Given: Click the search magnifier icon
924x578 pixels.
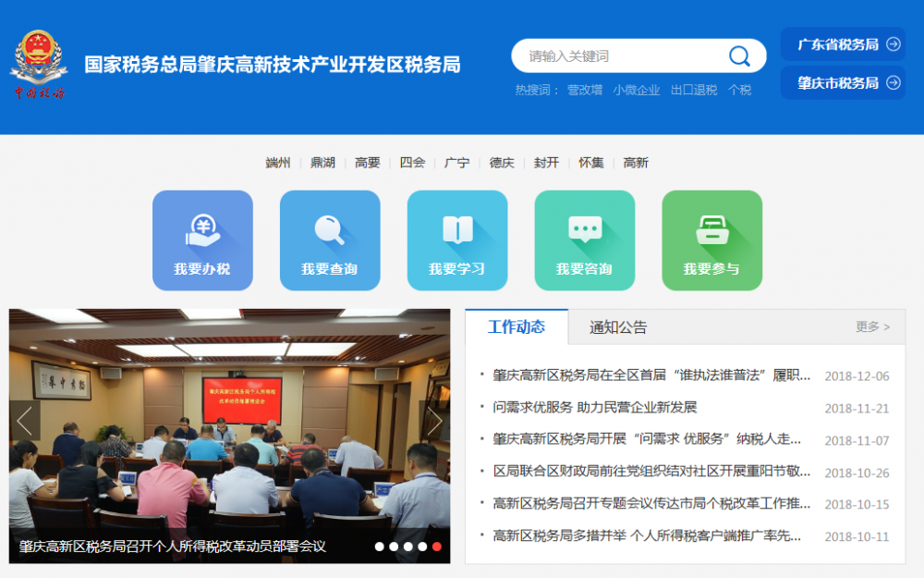Looking at the screenshot, I should tap(738, 55).
